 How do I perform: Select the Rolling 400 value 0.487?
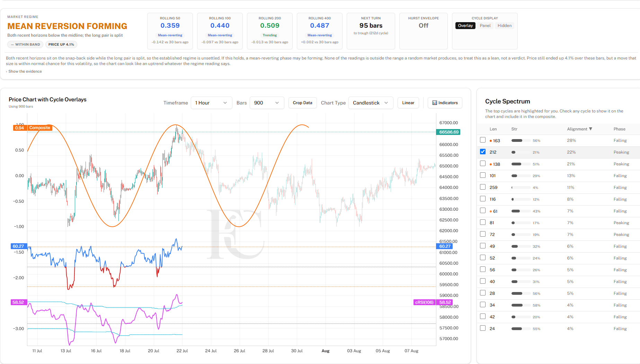click(320, 26)
